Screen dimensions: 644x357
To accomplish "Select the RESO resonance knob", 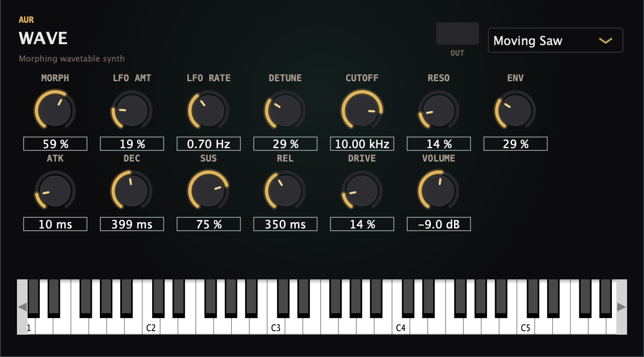I will 438,110.
